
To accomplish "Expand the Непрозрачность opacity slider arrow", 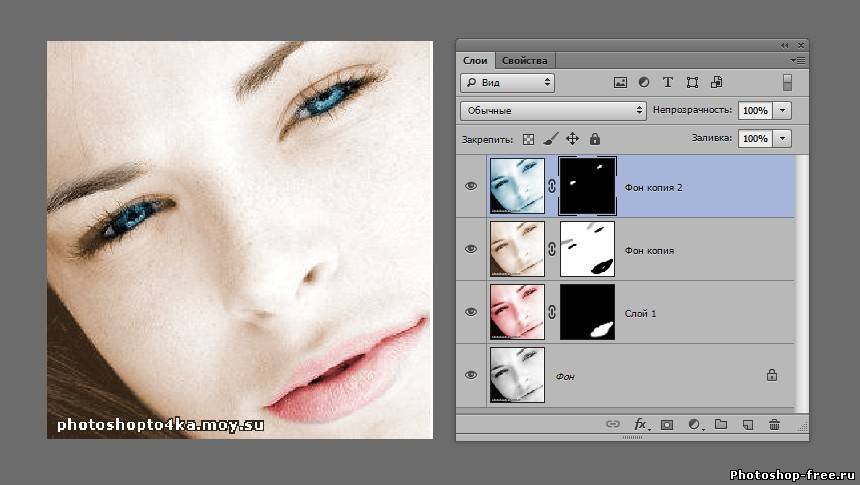I will (783, 110).
